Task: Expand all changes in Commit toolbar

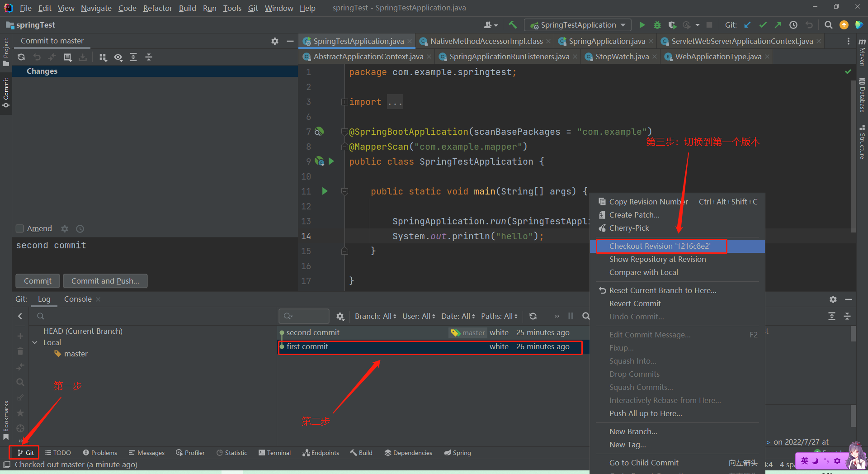Action: pos(133,57)
